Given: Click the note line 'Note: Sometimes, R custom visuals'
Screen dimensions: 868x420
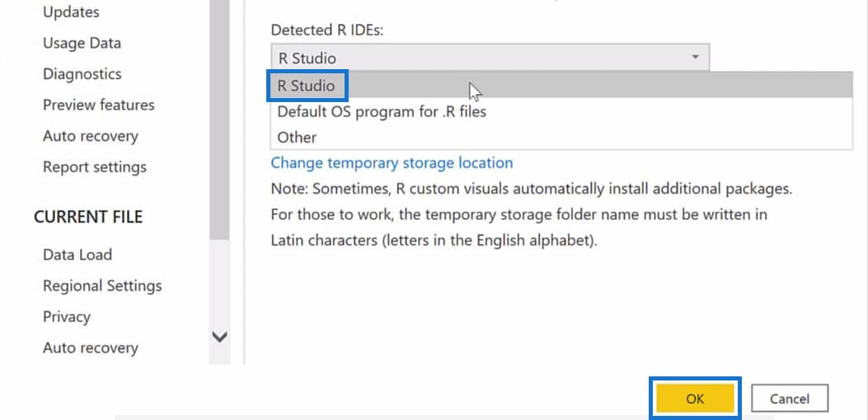Looking at the screenshot, I should pos(532,189).
